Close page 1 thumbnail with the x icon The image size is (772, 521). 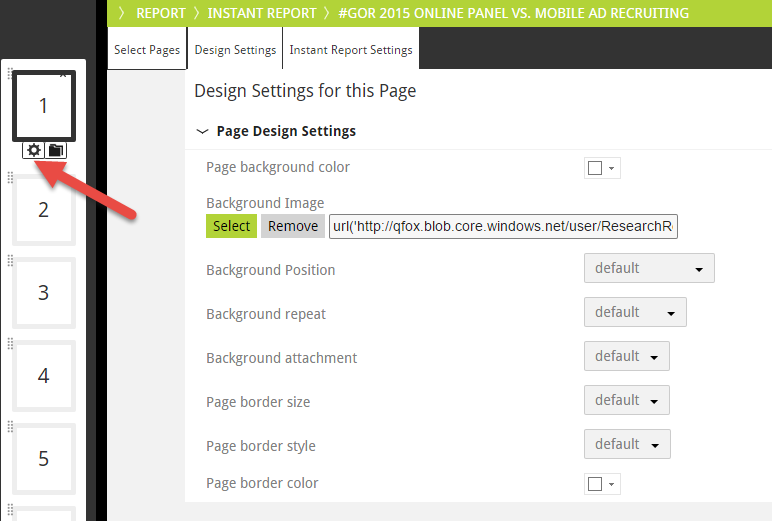click(63, 73)
